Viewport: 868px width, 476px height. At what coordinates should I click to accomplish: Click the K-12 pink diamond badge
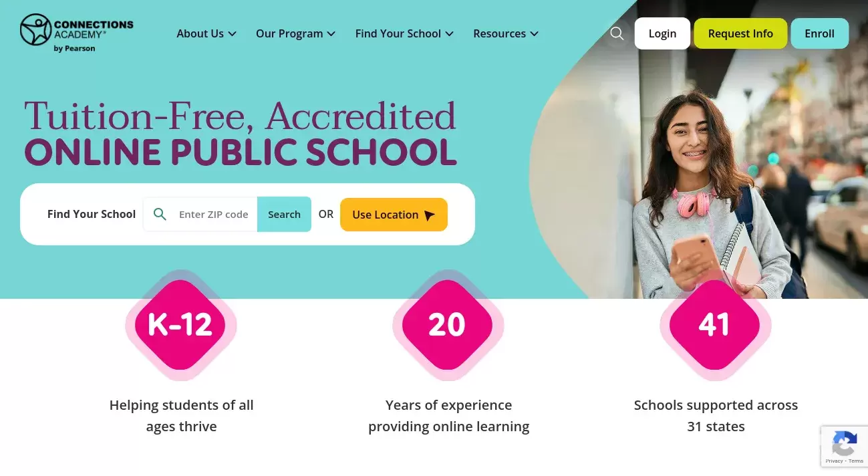click(180, 325)
